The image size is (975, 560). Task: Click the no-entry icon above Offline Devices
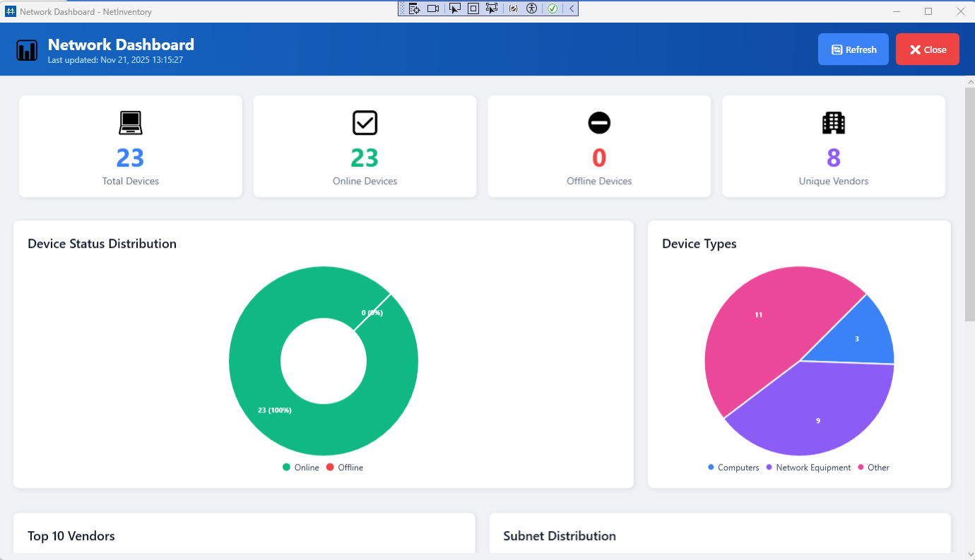tap(599, 123)
